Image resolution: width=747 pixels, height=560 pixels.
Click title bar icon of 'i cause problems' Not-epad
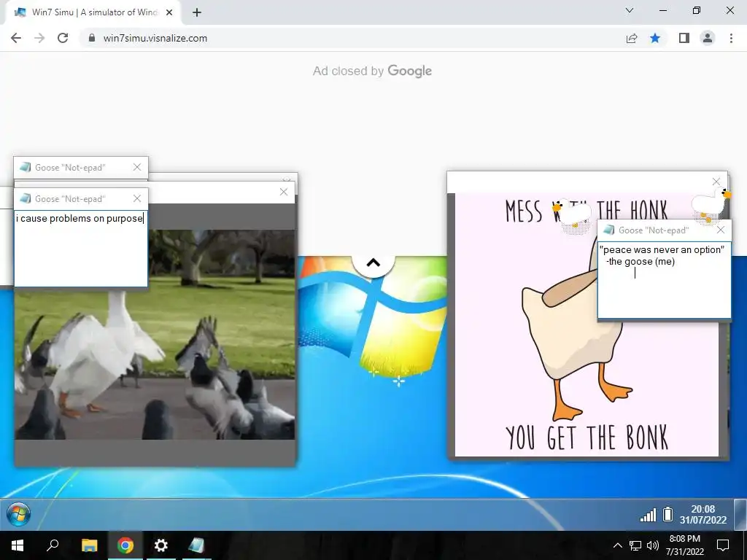tap(26, 198)
